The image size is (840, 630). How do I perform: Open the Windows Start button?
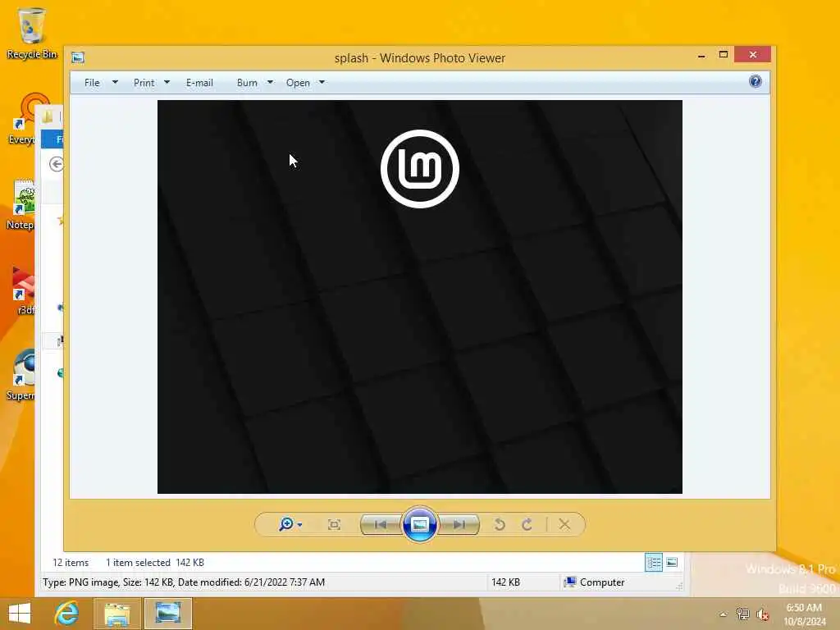(20, 614)
